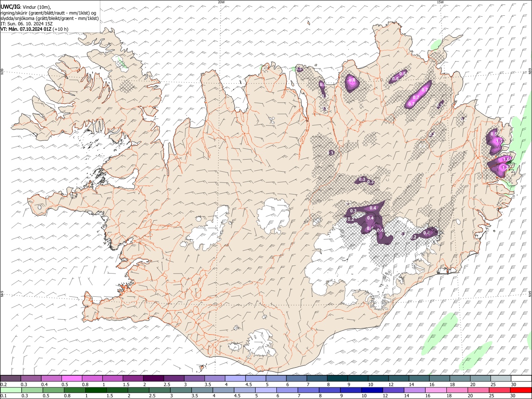This screenshot has height=399, width=532.
Task: Click the "0.1" label in the lower legend row
Action: [x=4, y=396]
